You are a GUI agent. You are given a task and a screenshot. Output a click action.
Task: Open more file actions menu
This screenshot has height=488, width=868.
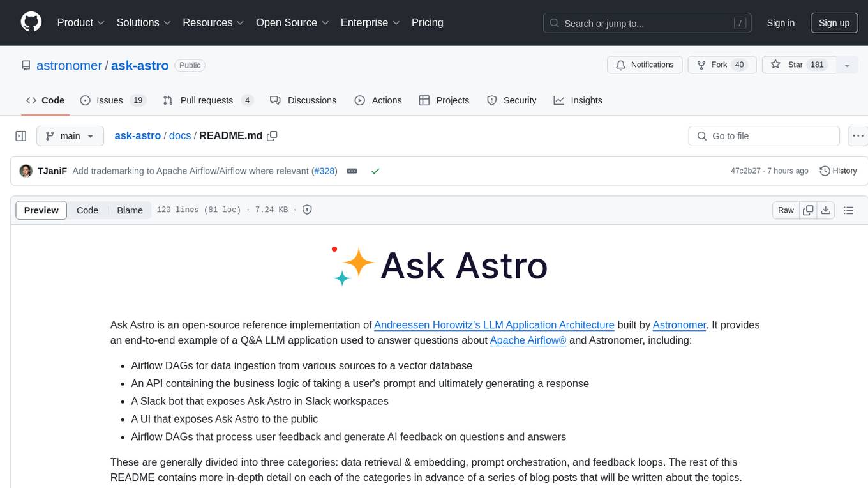click(x=858, y=136)
